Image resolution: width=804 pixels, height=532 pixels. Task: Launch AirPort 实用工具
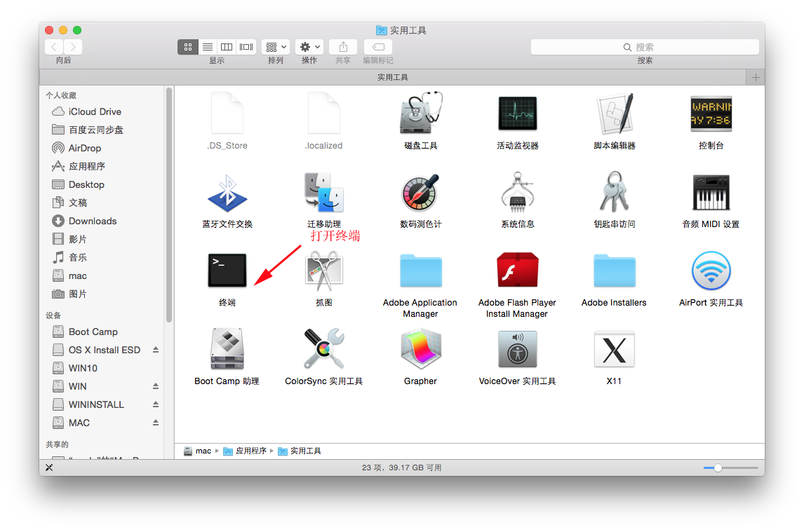(711, 270)
